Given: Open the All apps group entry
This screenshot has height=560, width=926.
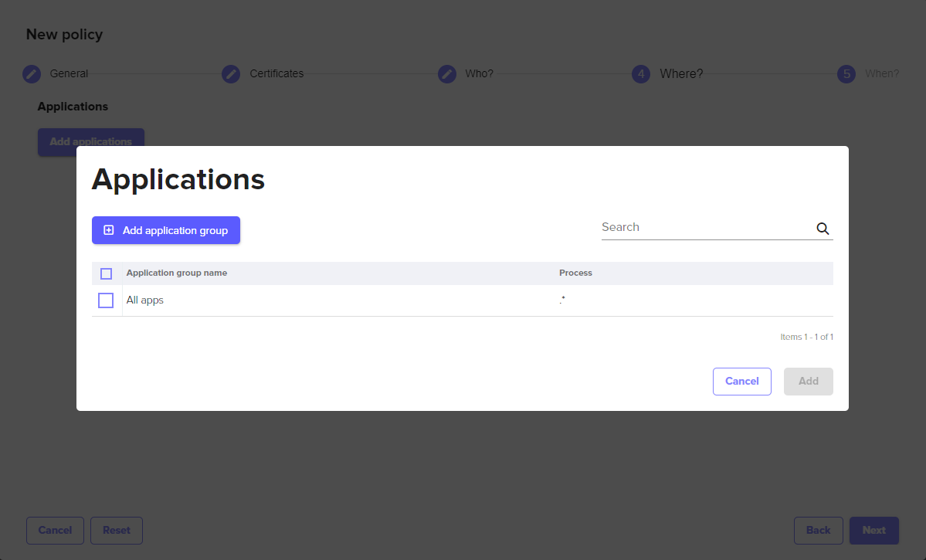Looking at the screenshot, I should [x=145, y=300].
